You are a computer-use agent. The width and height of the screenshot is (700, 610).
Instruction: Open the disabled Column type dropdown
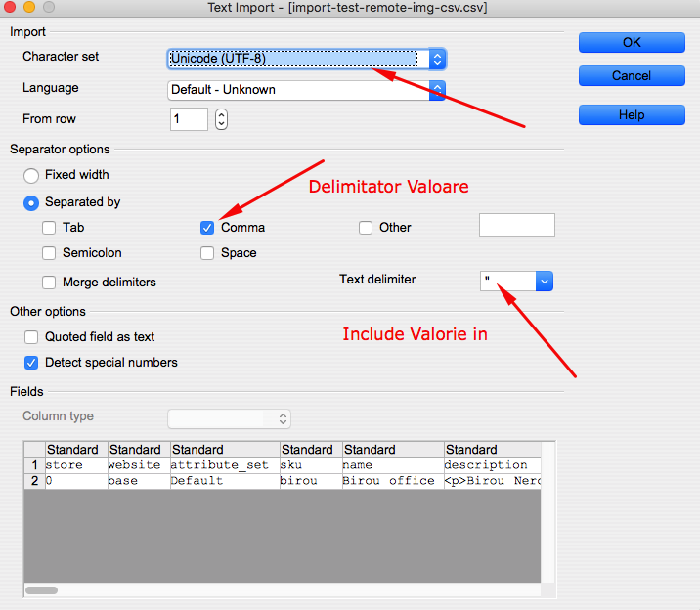[229, 418]
